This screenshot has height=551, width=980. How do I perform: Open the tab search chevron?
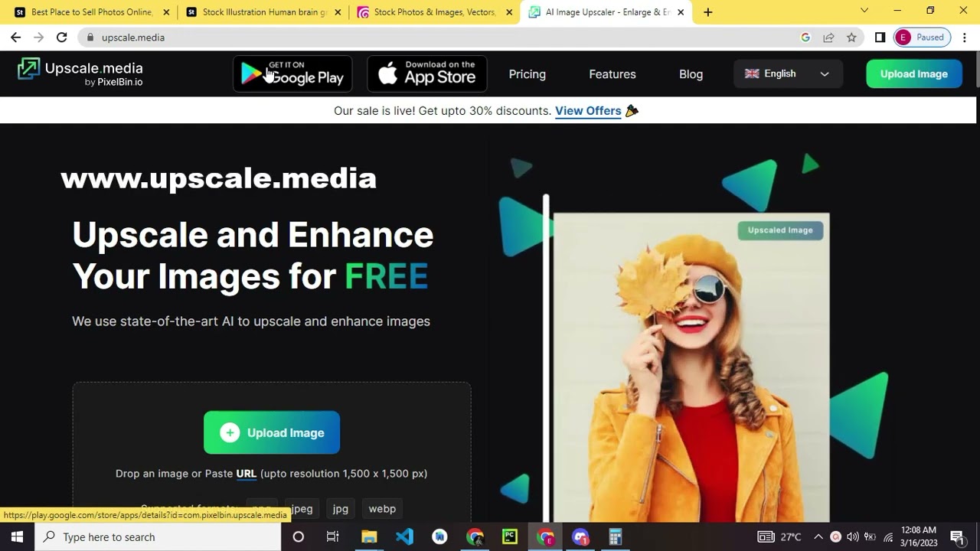click(864, 11)
